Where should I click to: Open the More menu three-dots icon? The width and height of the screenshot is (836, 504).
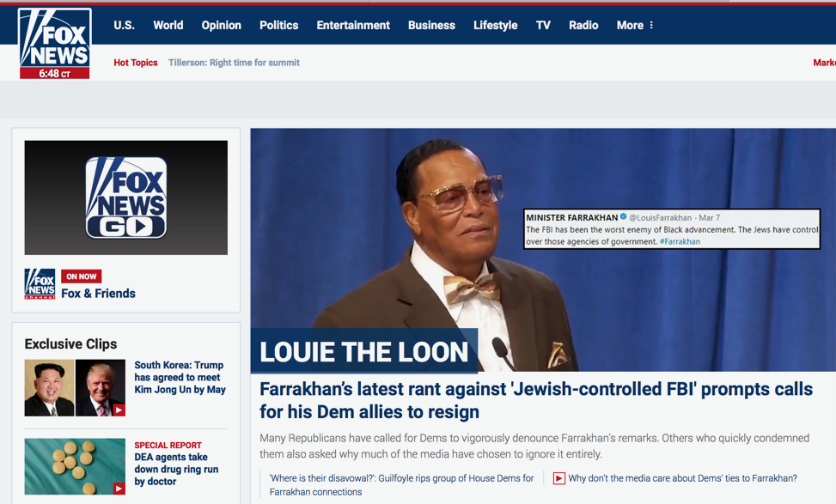tap(651, 26)
